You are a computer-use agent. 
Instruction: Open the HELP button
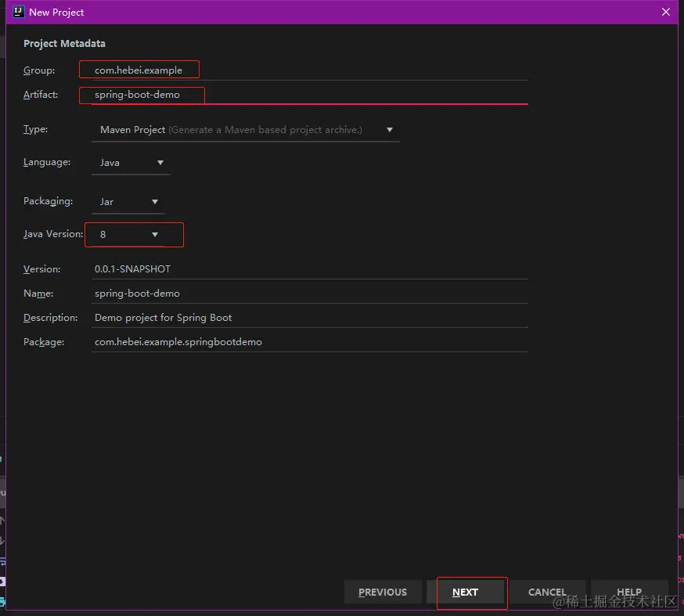(629, 592)
